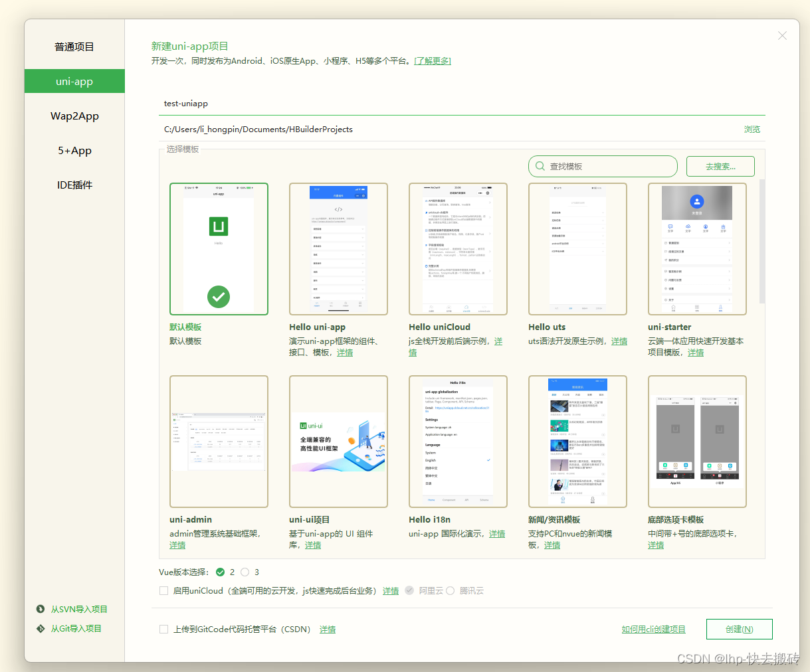Screen dimensions: 810x672
Task: Open 详情 link for Hello uni-app
Action: (x=345, y=353)
